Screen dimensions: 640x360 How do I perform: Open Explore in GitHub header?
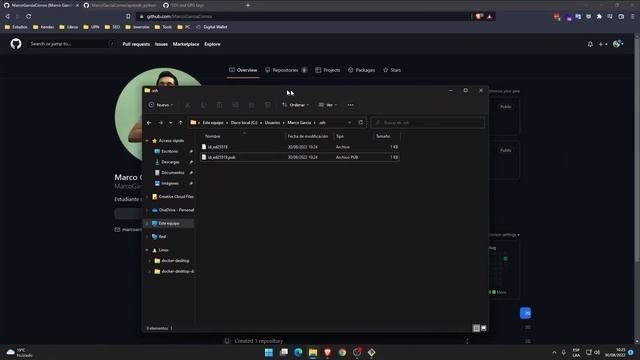(x=212, y=44)
